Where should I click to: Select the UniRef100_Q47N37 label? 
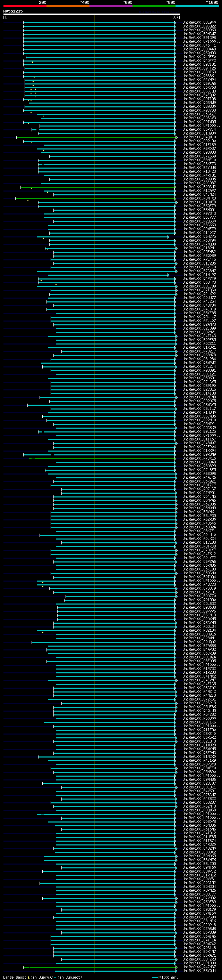click(x=199, y=967)
